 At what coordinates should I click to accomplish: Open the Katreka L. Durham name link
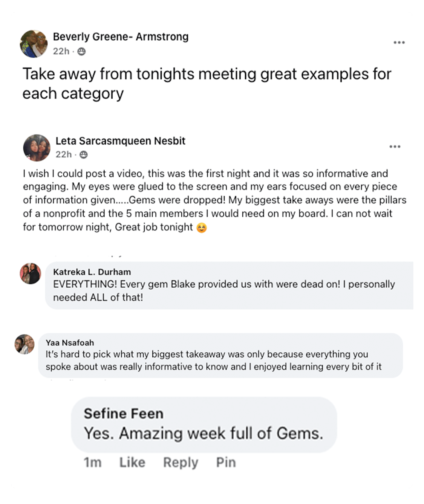(92, 272)
